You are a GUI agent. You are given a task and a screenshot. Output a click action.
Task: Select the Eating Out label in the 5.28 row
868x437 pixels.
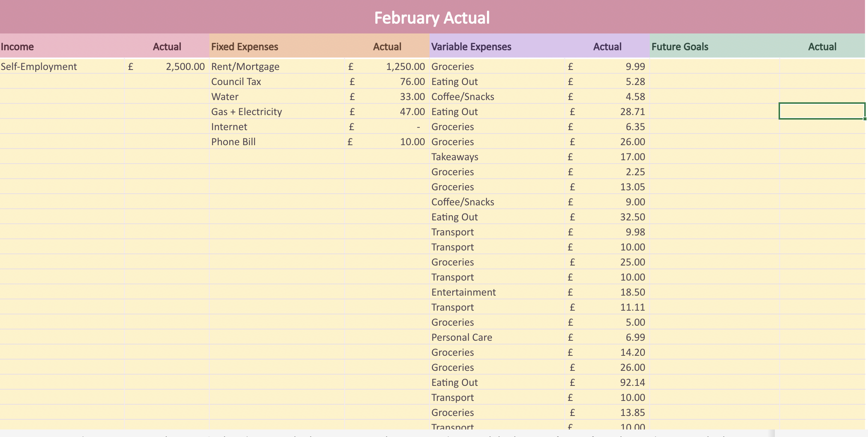(497, 82)
